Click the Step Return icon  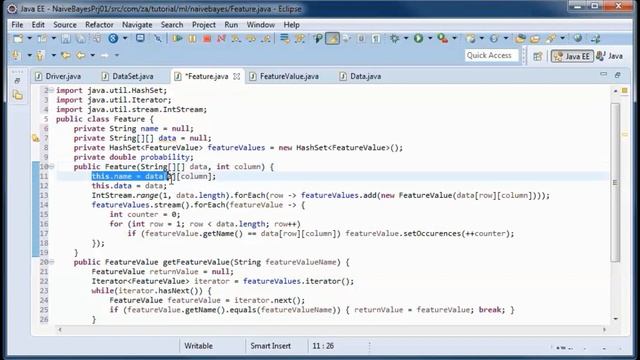click(266, 39)
